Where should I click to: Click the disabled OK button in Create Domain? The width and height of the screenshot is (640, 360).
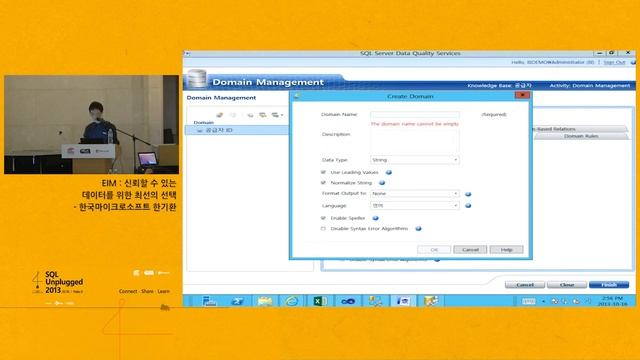pos(434,249)
